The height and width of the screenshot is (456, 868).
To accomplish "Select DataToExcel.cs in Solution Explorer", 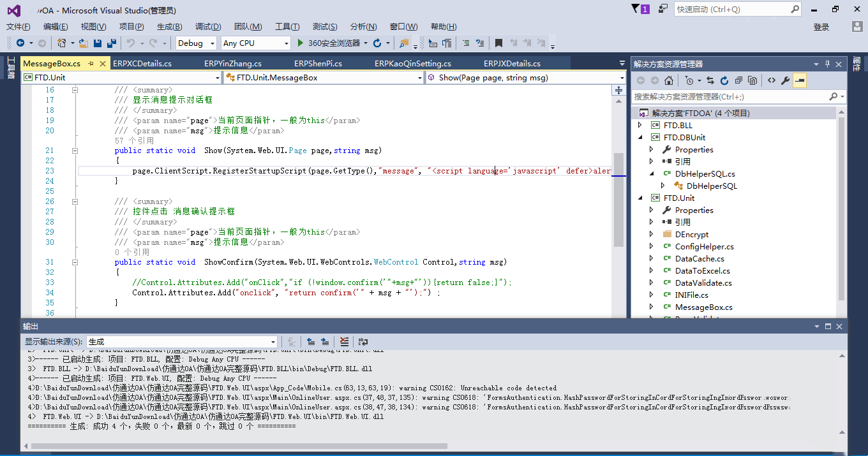I will coord(702,271).
